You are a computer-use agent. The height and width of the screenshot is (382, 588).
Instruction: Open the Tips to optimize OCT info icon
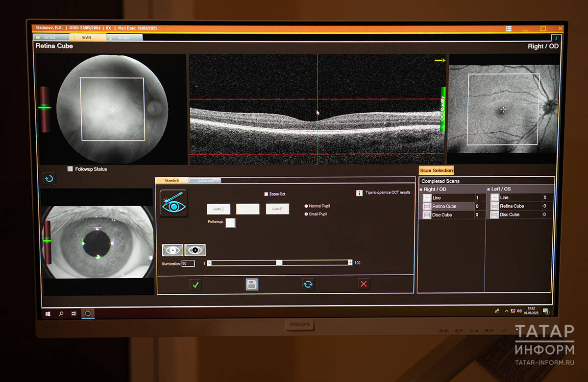pos(359,193)
